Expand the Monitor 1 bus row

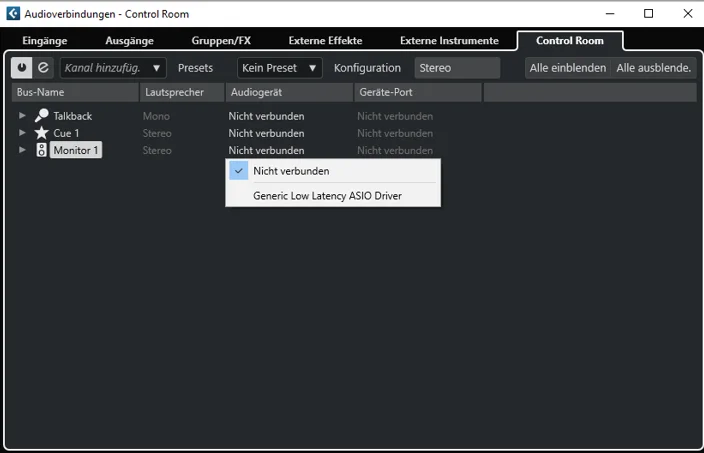click(x=22, y=150)
